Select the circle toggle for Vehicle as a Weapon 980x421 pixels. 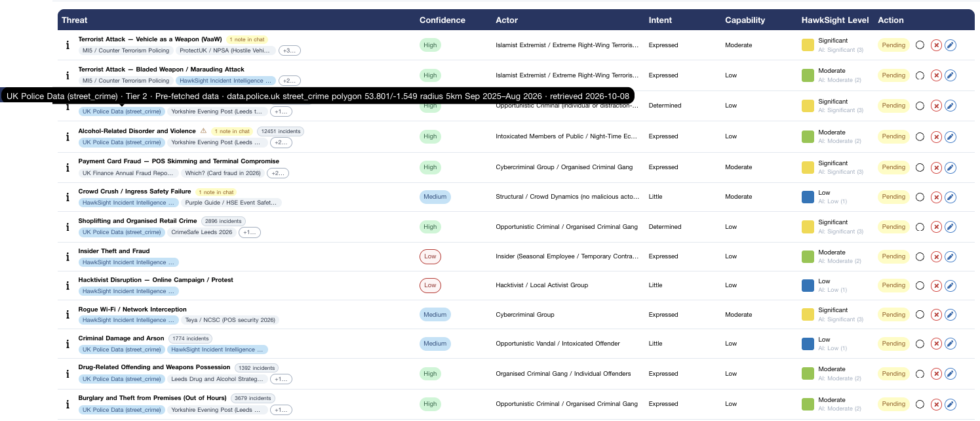(x=920, y=45)
